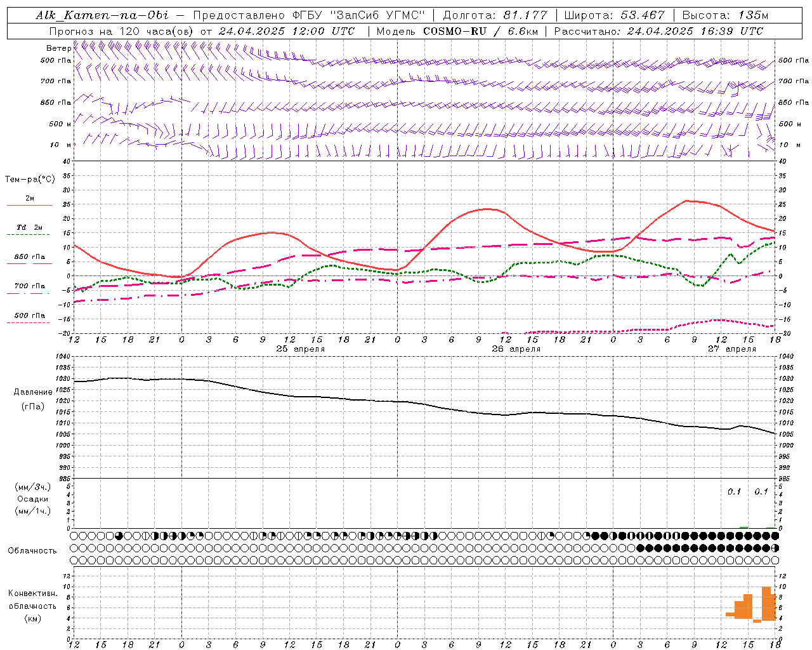The width and height of the screenshot is (812, 650).
Task: Click the Td 2м dew point legend entry
Action: tap(30, 227)
